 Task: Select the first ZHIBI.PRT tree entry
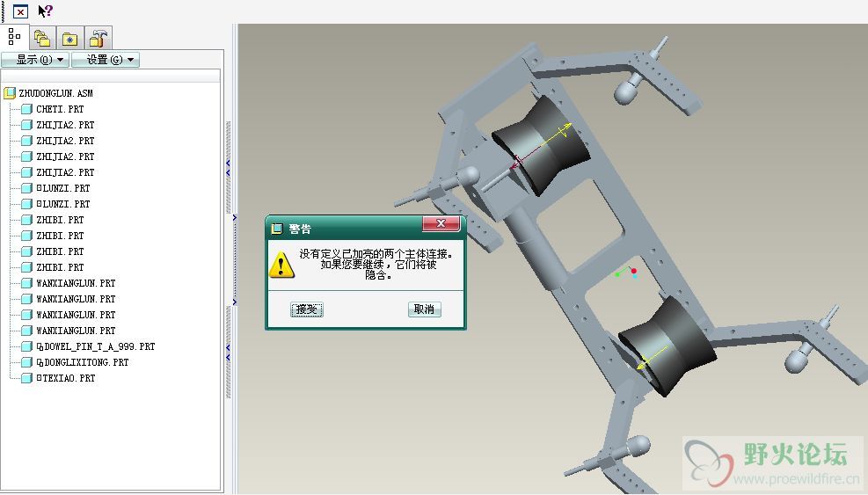coord(60,220)
